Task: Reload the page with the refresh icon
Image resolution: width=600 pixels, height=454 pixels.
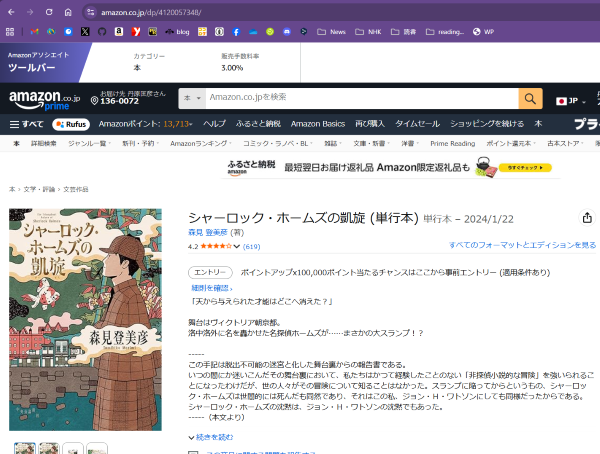Action: coord(49,12)
